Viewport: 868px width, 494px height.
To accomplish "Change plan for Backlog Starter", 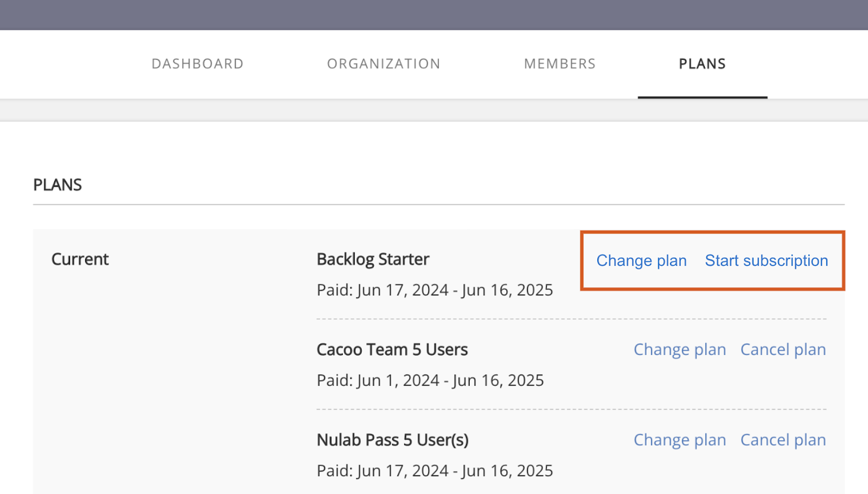I will (642, 261).
